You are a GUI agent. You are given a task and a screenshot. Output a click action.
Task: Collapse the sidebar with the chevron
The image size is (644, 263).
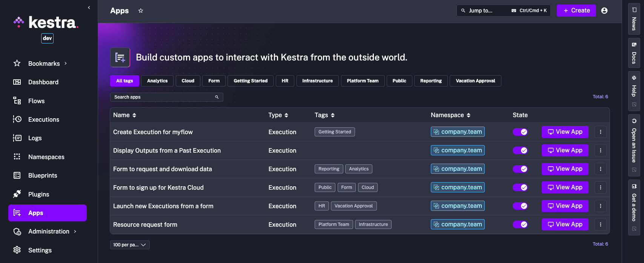(89, 8)
